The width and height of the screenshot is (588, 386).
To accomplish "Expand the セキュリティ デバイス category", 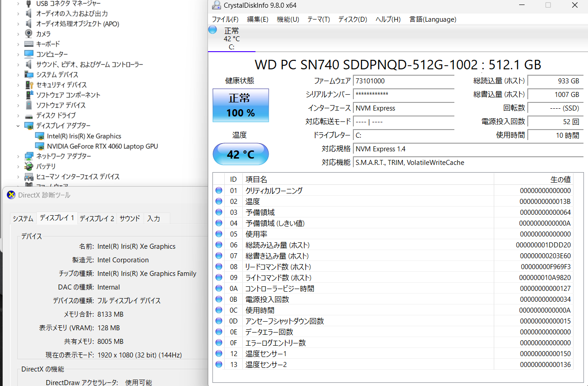I will (19, 85).
